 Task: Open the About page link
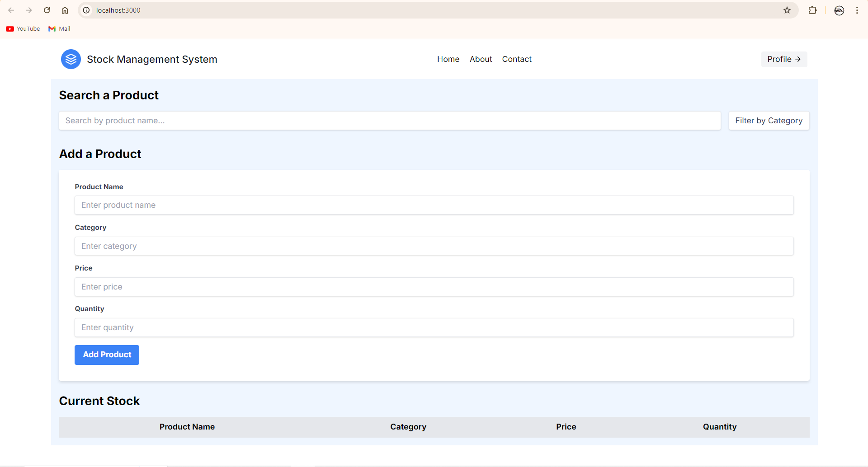pos(481,59)
